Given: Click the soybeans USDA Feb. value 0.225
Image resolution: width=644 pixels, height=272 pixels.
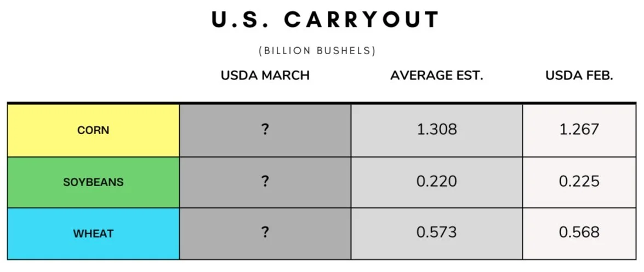Looking at the screenshot, I should 579,181.
